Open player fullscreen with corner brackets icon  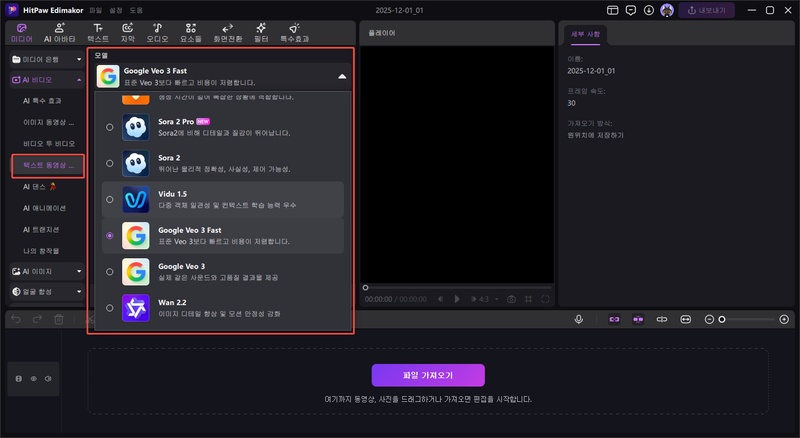coord(545,299)
